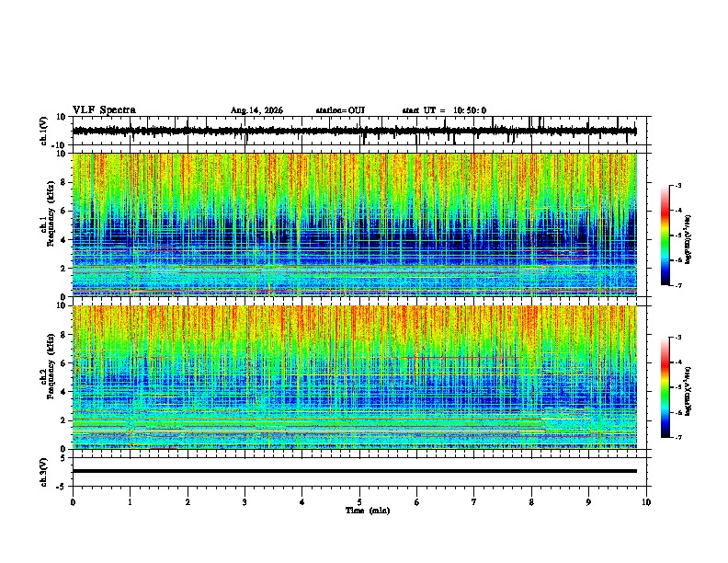Image resolution: width=728 pixels, height=563 pixels.
Task: Click time axis tick label "5" under the plots
Action: [x=359, y=502]
